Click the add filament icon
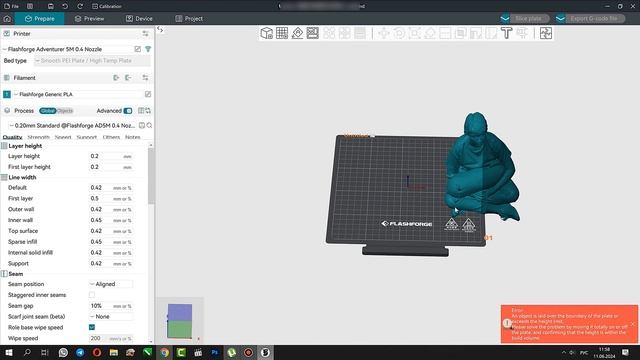The width and height of the screenshot is (640, 360). coord(116,78)
